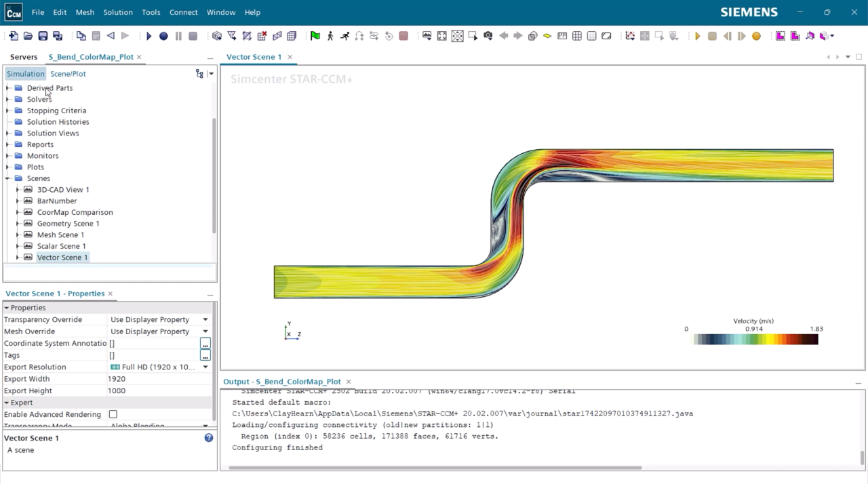Viewport: 868px width, 484px height.
Task: Close the Vector Scene 1 Properties panel
Action: pos(111,294)
